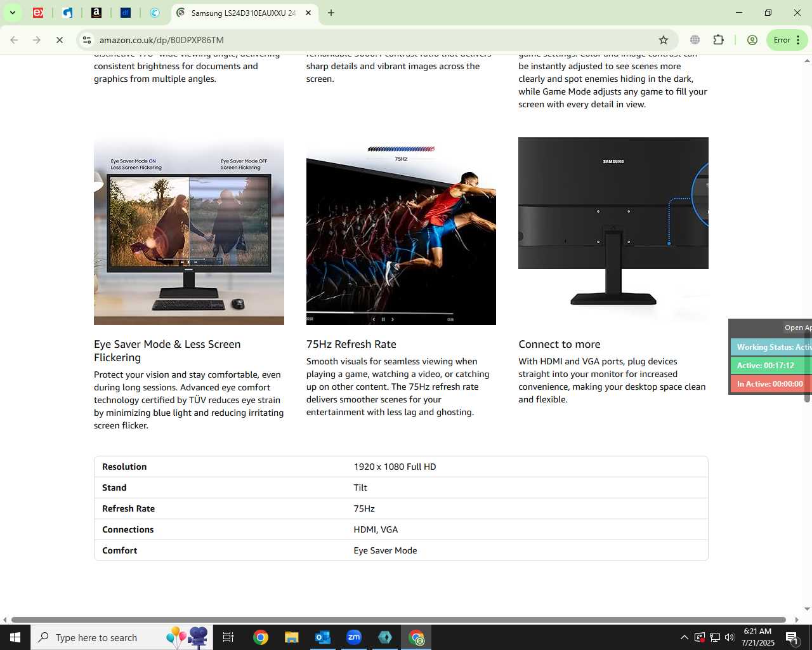Click the Eye Saver Mode heading text
Screen dimensions: 812x650
pyautogui.click(x=167, y=350)
